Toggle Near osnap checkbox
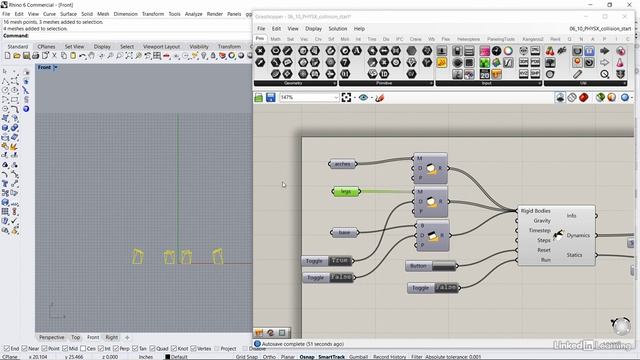Screen dimensions: 640x360 (24, 349)
